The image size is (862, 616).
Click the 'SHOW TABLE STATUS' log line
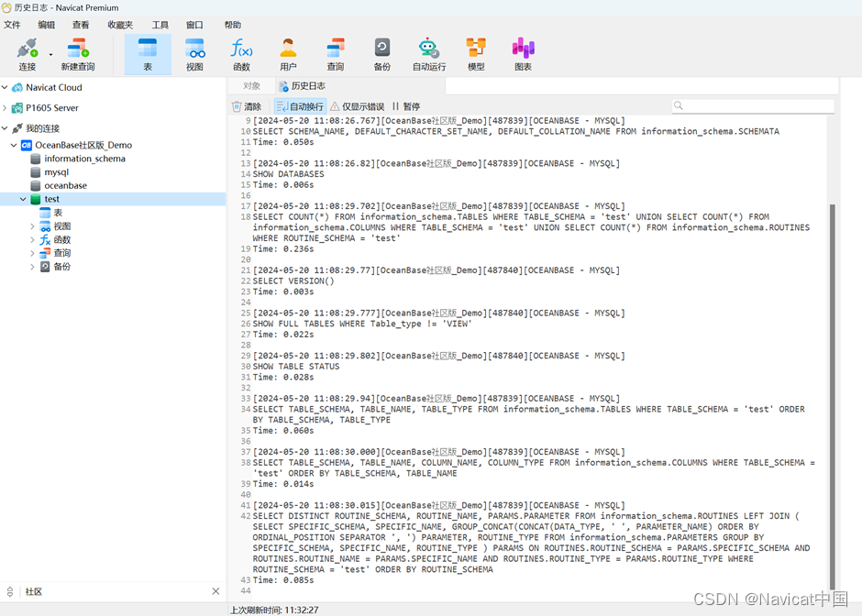[296, 367]
